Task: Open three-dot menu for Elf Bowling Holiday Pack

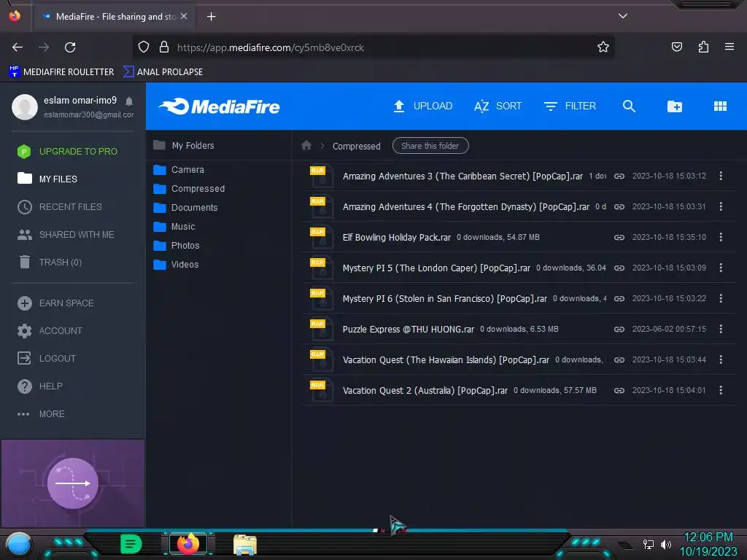Action: [721, 237]
